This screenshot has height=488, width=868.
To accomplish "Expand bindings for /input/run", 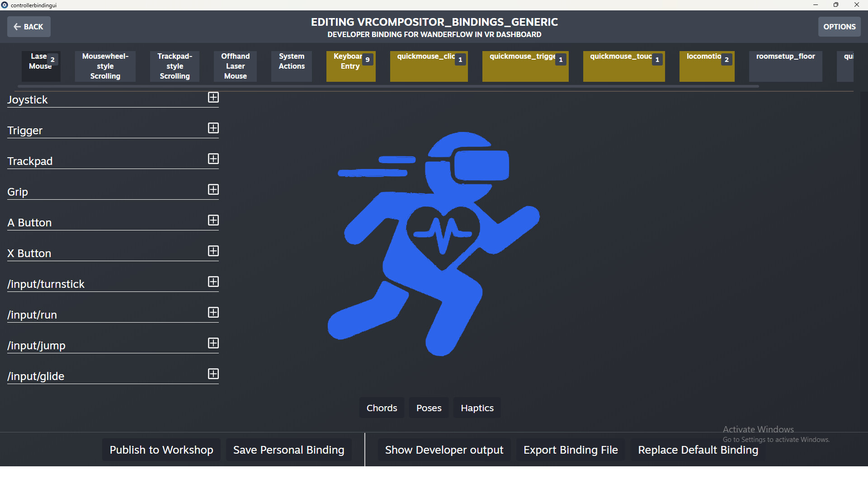I will click(213, 312).
